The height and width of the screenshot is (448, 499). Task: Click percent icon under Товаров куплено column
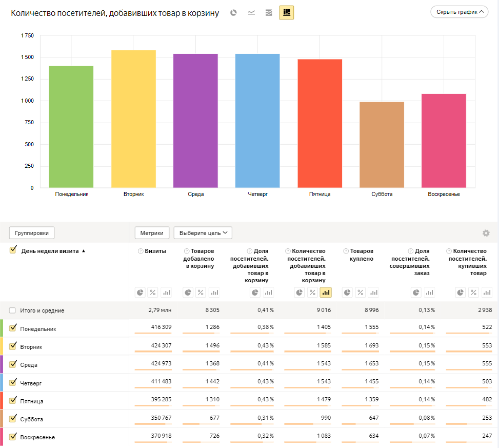(x=360, y=293)
